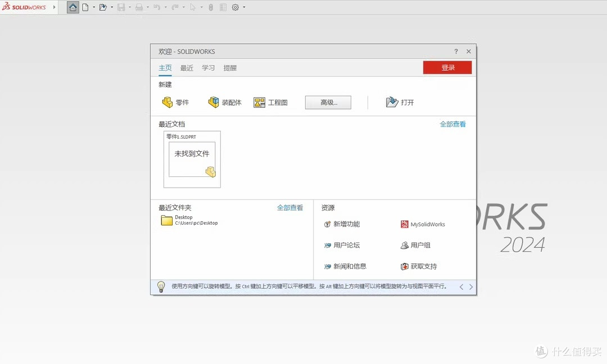Click the help question mark in Welcome dialog
This screenshot has height=364, width=607.
pos(456,52)
